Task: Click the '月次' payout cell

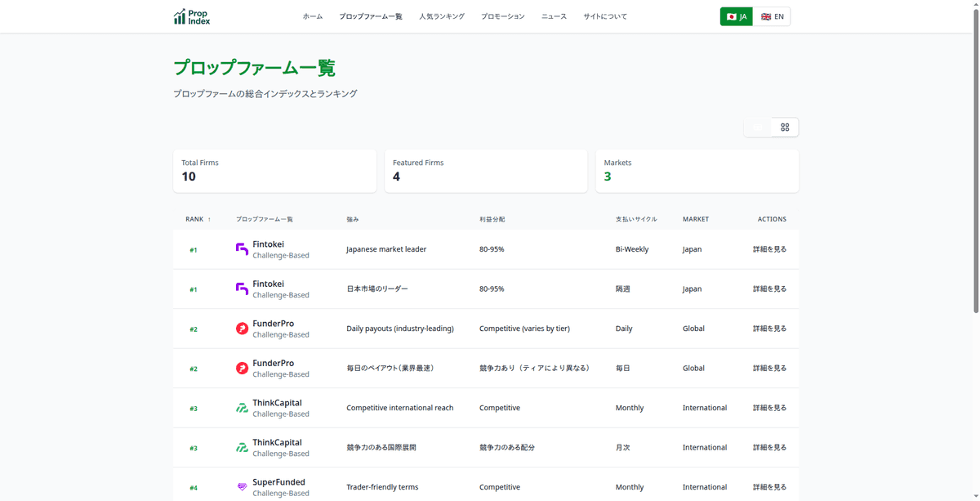Action: coord(623,448)
